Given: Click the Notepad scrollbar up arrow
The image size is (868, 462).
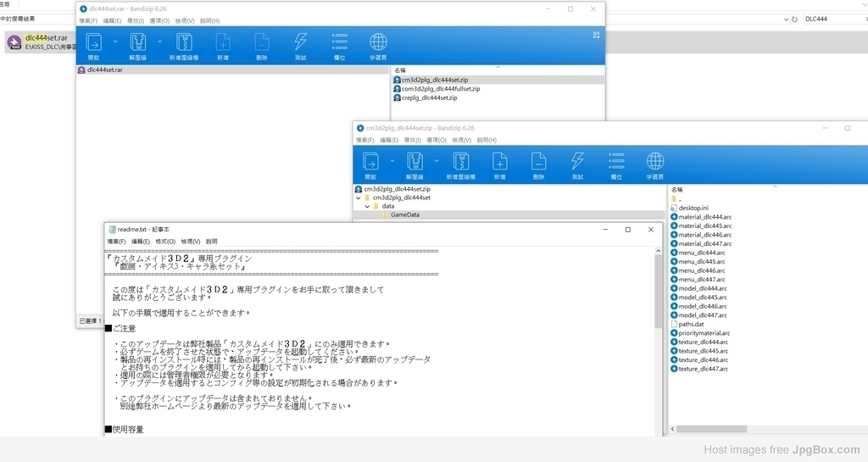Looking at the screenshot, I should point(658,251).
